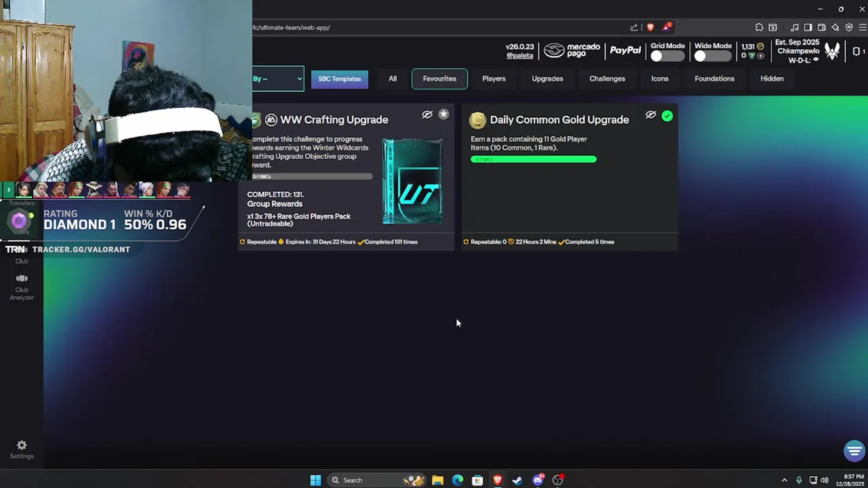Click the tab search icon in browser toolbar

pyautogui.click(x=772, y=28)
